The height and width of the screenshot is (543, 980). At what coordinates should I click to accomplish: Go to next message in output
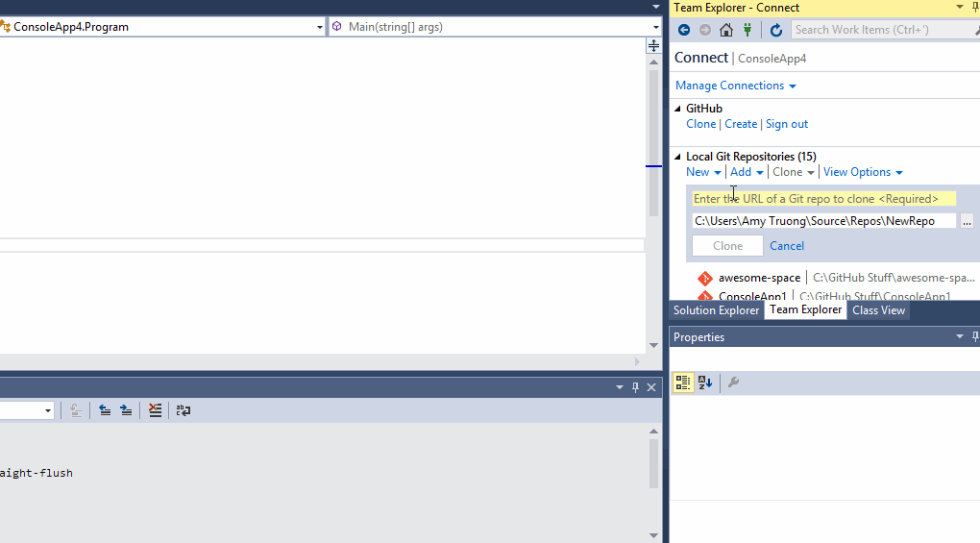pyautogui.click(x=126, y=410)
